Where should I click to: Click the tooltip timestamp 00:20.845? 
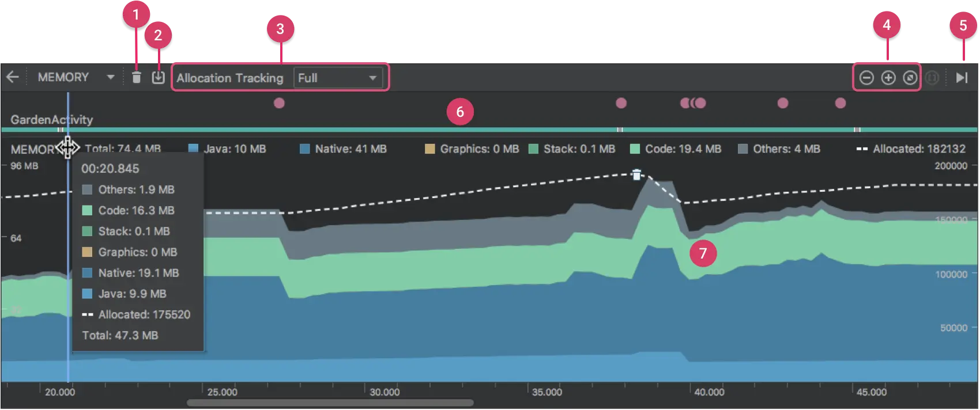point(110,169)
